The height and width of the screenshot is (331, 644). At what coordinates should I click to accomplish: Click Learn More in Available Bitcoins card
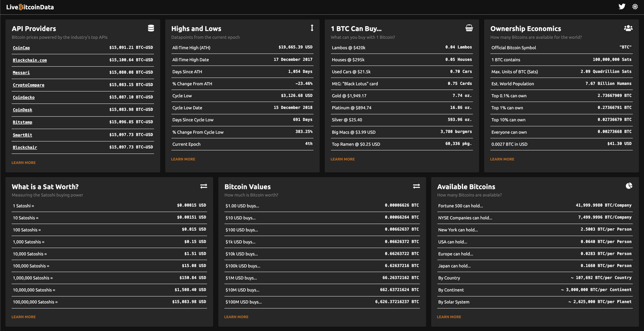[449, 317]
